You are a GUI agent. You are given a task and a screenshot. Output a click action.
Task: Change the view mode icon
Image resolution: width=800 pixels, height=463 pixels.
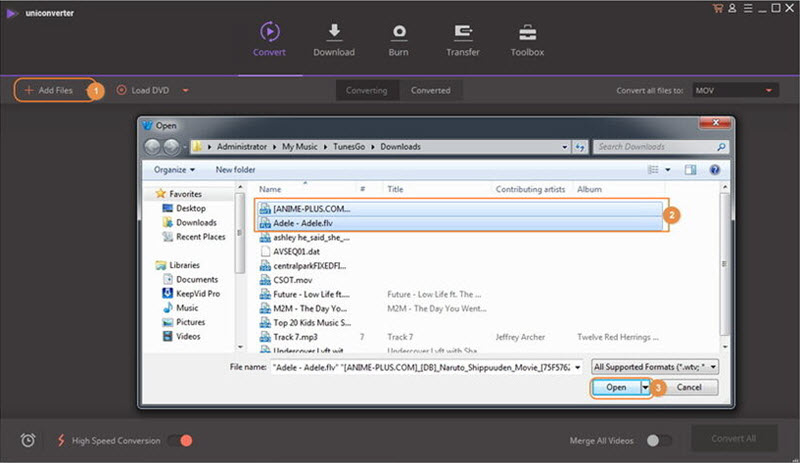(653, 169)
